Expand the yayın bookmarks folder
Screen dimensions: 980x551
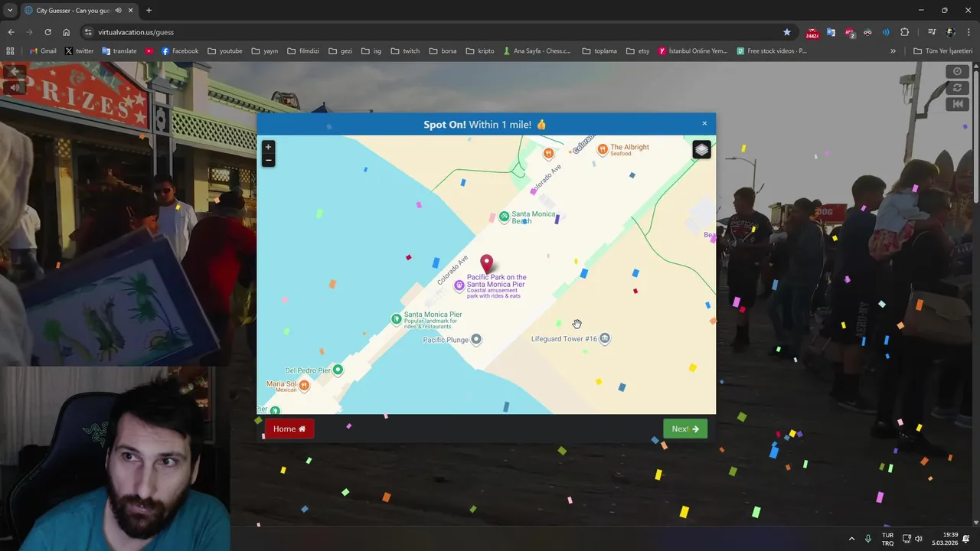click(x=264, y=51)
